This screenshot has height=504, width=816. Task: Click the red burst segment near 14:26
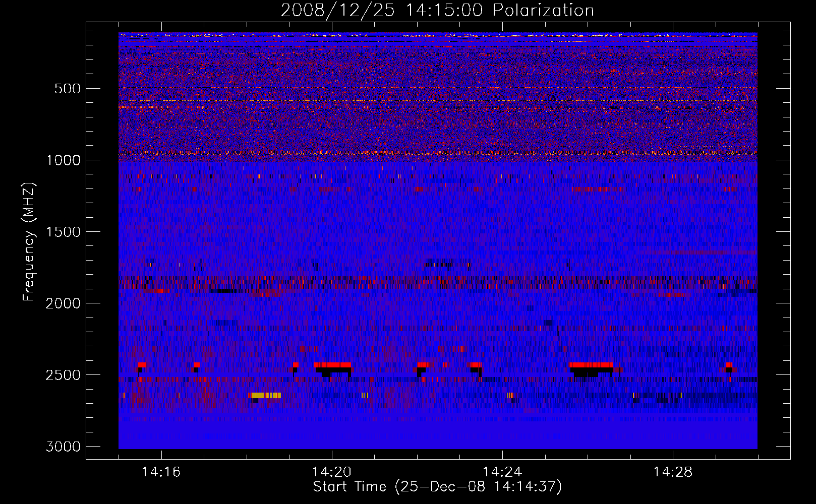591,365
